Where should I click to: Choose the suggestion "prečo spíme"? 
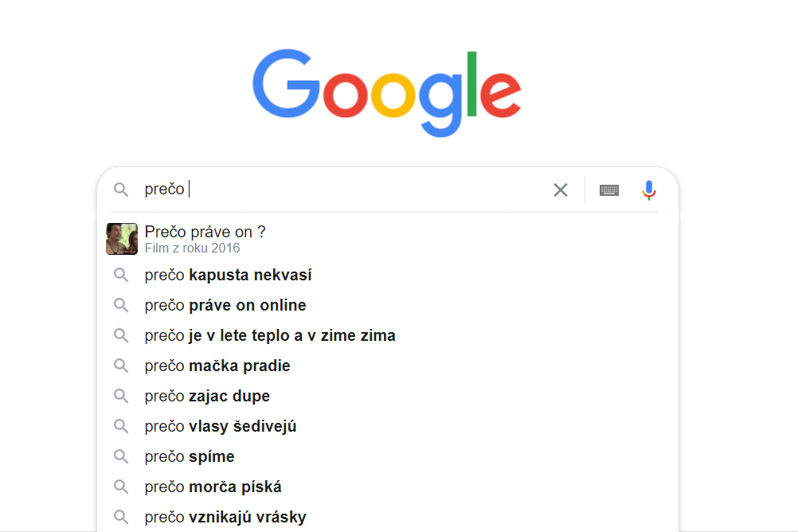click(388, 456)
